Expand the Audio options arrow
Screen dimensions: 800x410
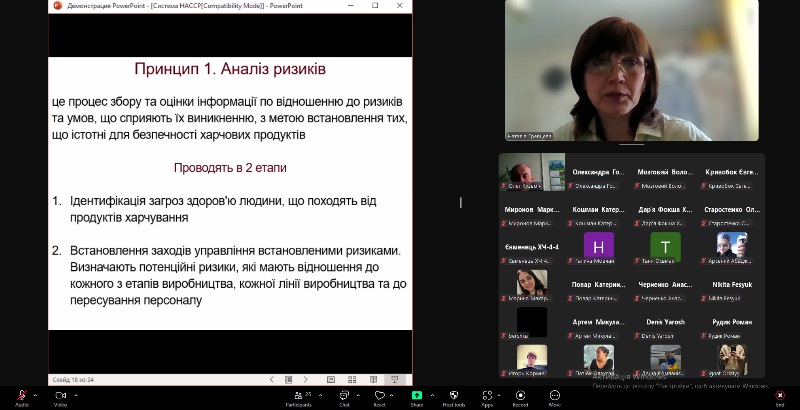(x=37, y=393)
